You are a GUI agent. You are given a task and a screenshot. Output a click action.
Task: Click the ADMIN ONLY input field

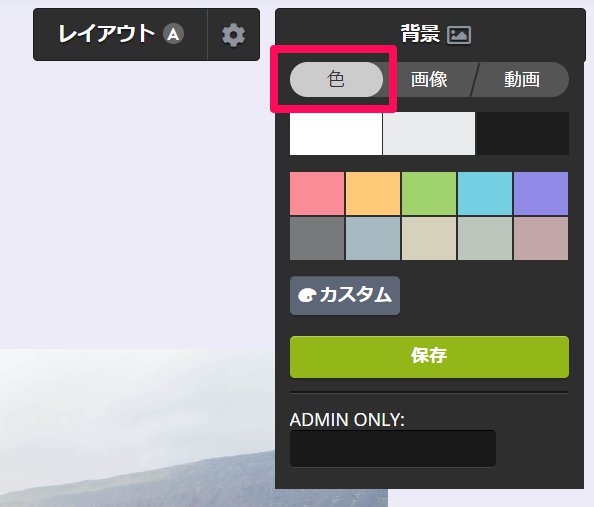(393, 448)
